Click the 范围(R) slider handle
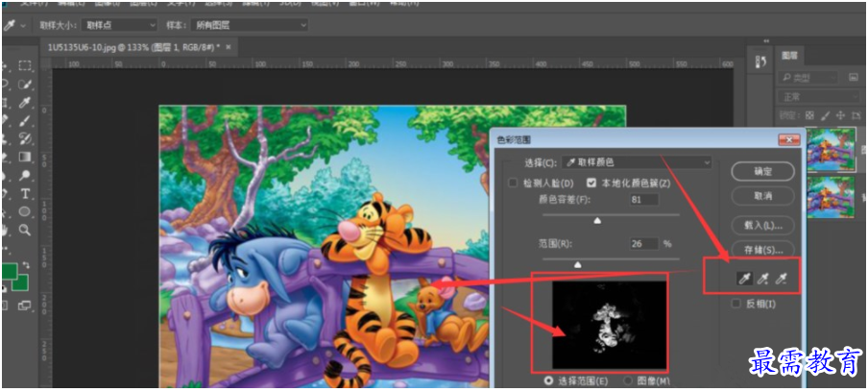The image size is (868, 392). tap(578, 264)
